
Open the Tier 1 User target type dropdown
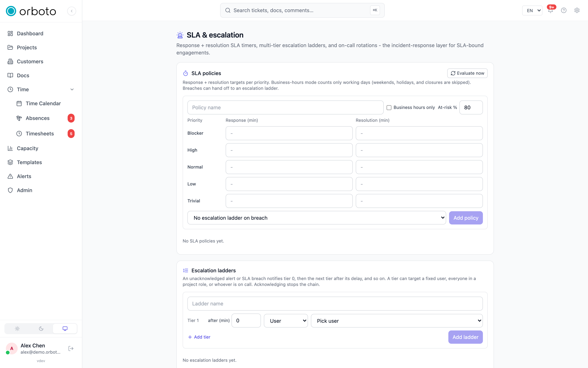click(x=286, y=321)
